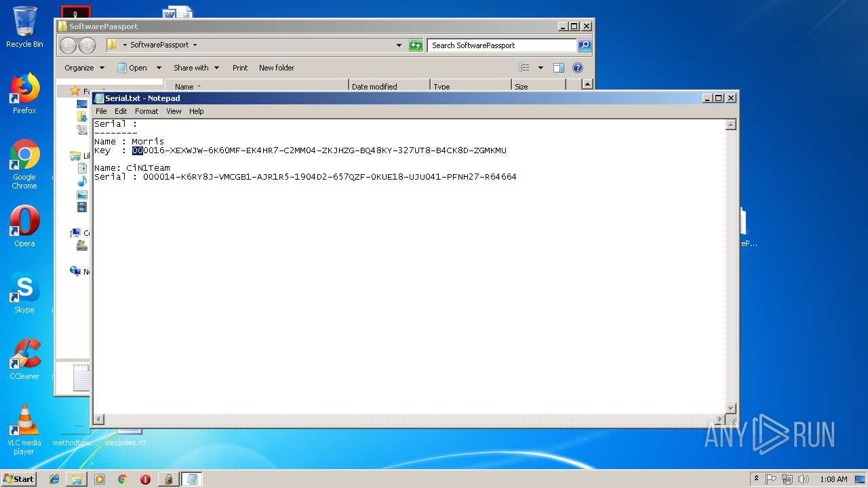868x488 pixels.
Task: Select Recycle Bin desktop icon
Action: 24,27
